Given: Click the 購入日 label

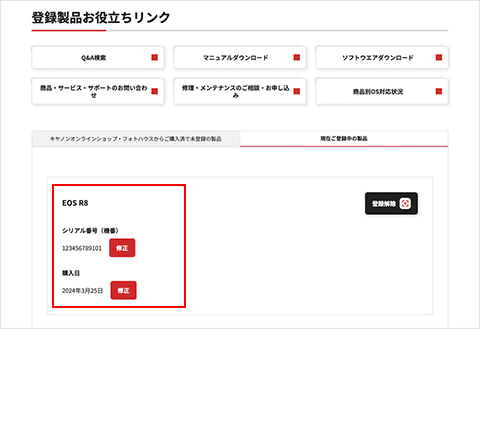Looking at the screenshot, I should coord(71,273).
